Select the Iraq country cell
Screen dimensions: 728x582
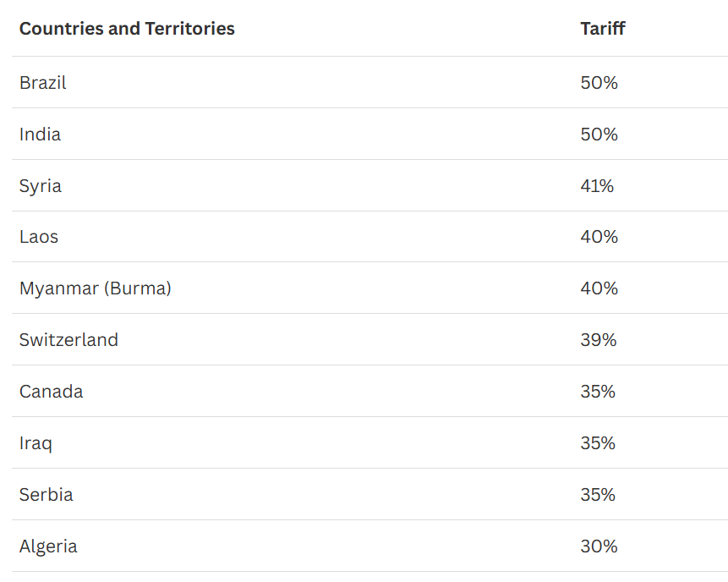click(x=36, y=443)
